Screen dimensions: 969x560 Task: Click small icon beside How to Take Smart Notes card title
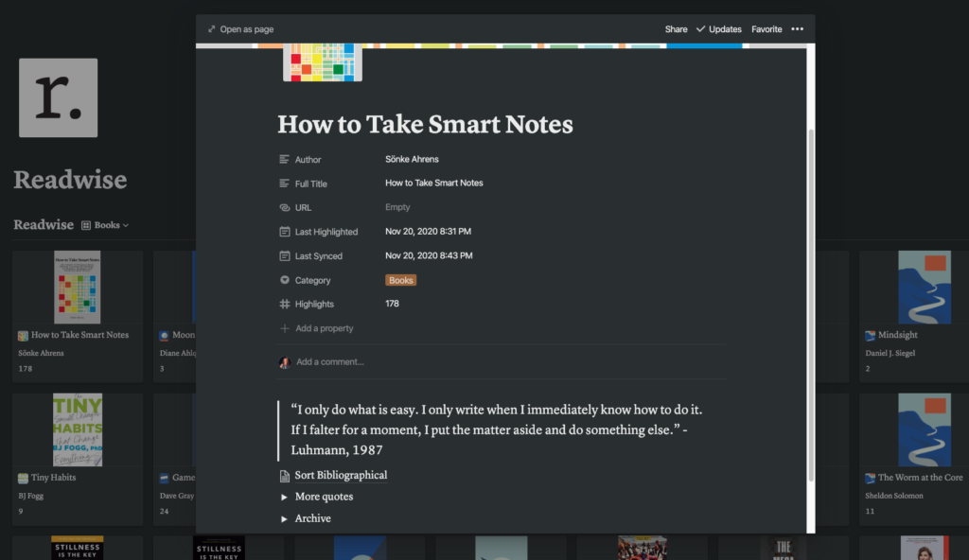(x=23, y=336)
